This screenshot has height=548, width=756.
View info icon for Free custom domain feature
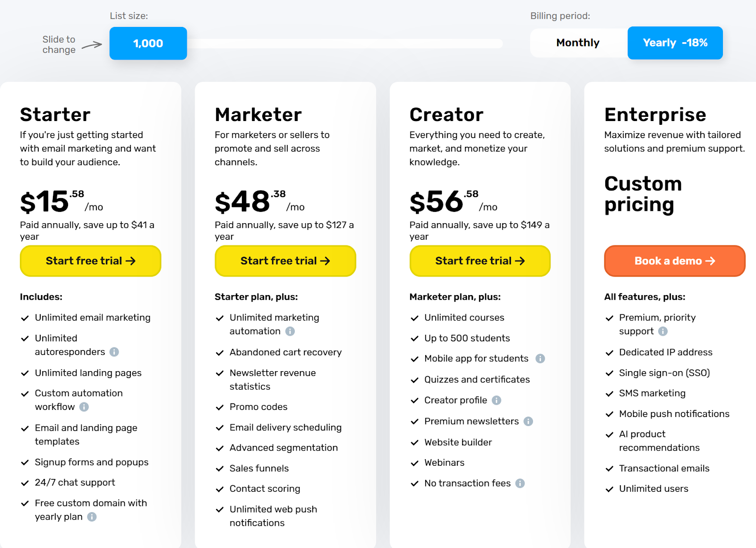coord(92,517)
